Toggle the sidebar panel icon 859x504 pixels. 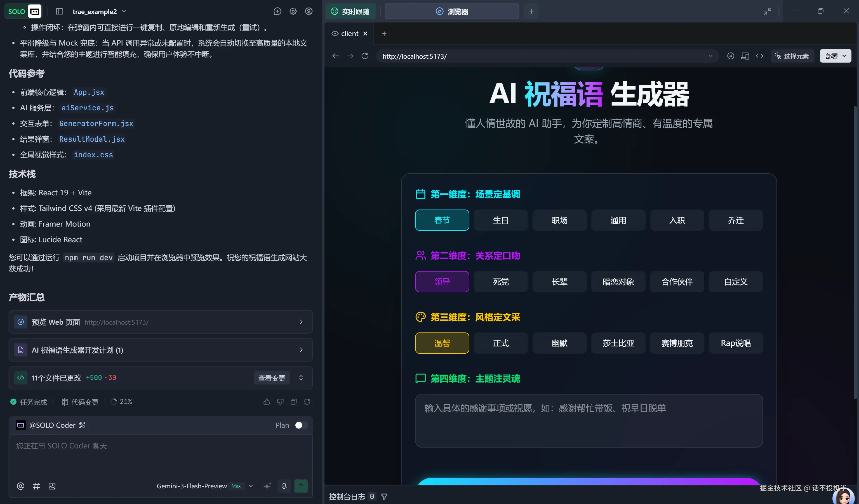(x=59, y=11)
